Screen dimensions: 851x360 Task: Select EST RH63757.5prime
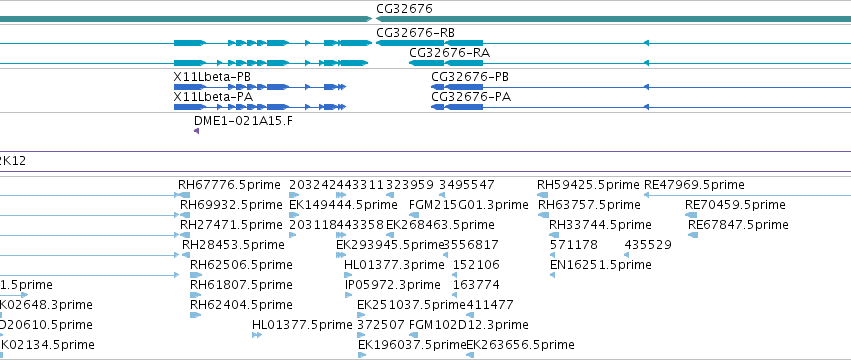[x=589, y=205]
